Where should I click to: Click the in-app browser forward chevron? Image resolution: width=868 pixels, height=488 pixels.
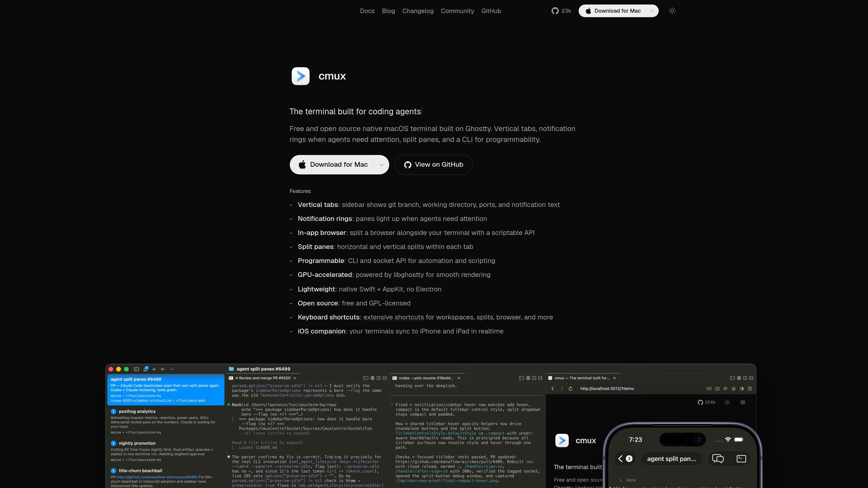click(x=562, y=389)
